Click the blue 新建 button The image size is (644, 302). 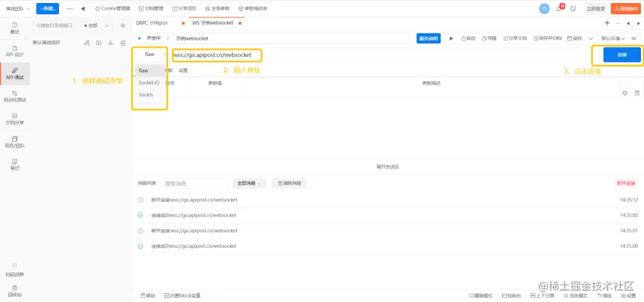[x=48, y=8]
